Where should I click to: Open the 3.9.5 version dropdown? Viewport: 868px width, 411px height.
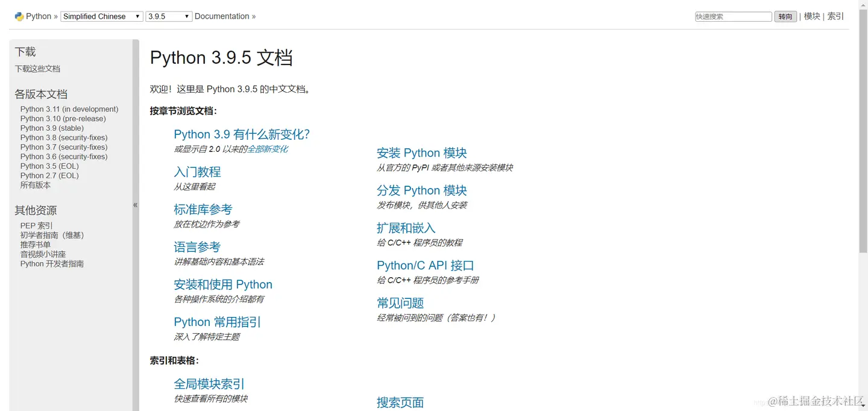[x=169, y=16]
